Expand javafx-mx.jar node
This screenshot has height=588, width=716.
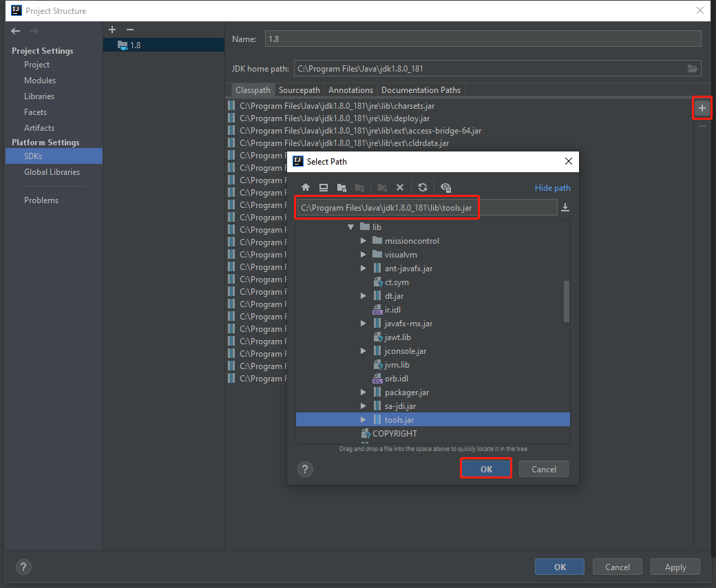[363, 323]
